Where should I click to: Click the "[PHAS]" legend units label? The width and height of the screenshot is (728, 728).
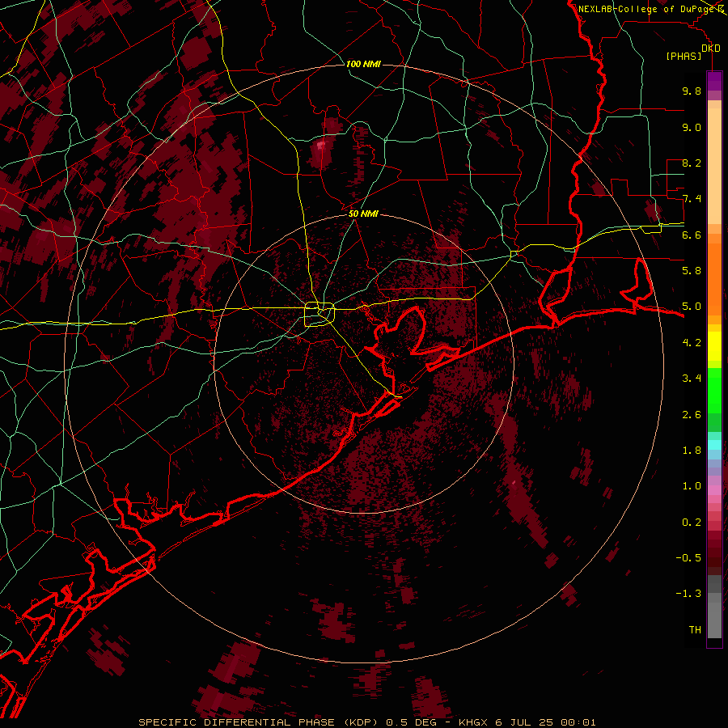pyautogui.click(x=684, y=56)
